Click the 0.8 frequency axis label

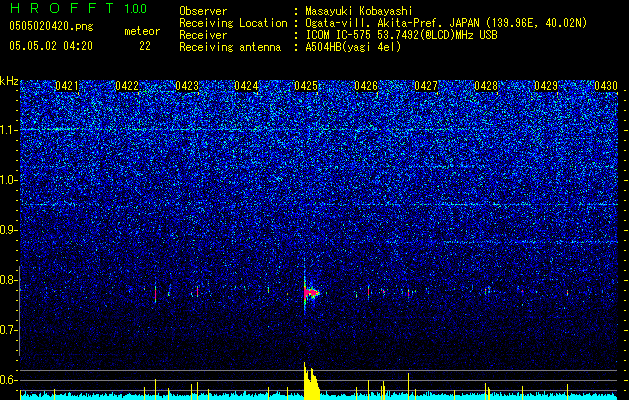click(8, 280)
